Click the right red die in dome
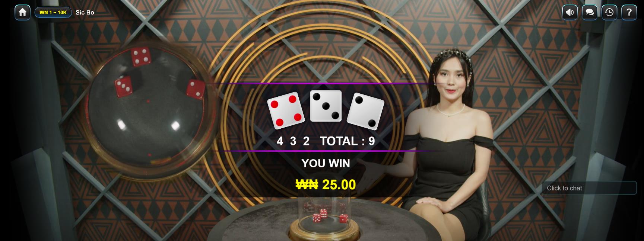The height and width of the screenshot is (241, 644). 196,89
